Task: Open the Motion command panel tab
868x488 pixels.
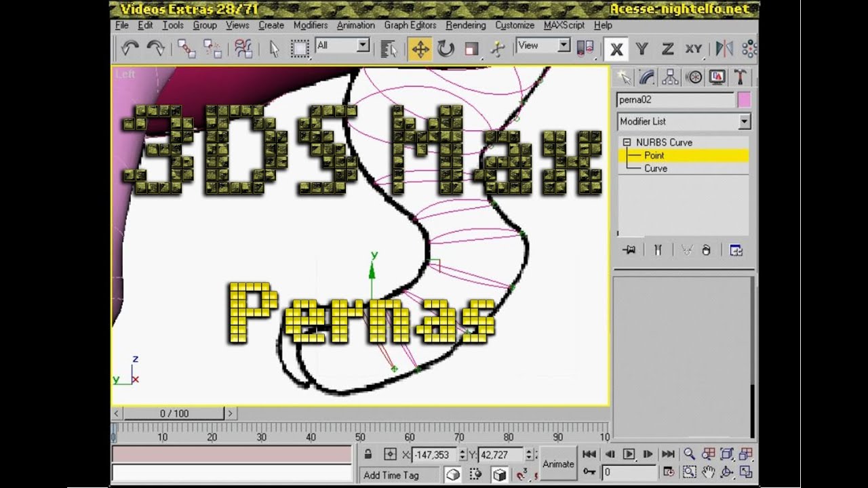Action: [x=694, y=77]
